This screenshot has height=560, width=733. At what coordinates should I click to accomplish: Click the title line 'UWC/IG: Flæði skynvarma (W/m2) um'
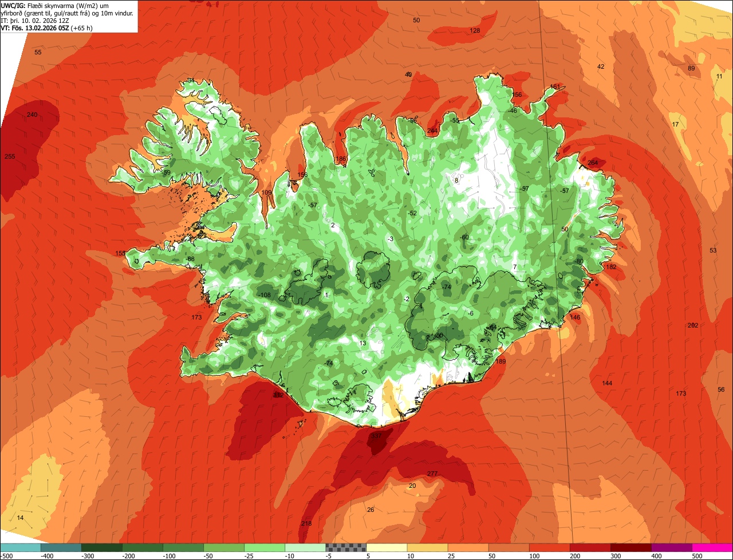tap(55, 5)
